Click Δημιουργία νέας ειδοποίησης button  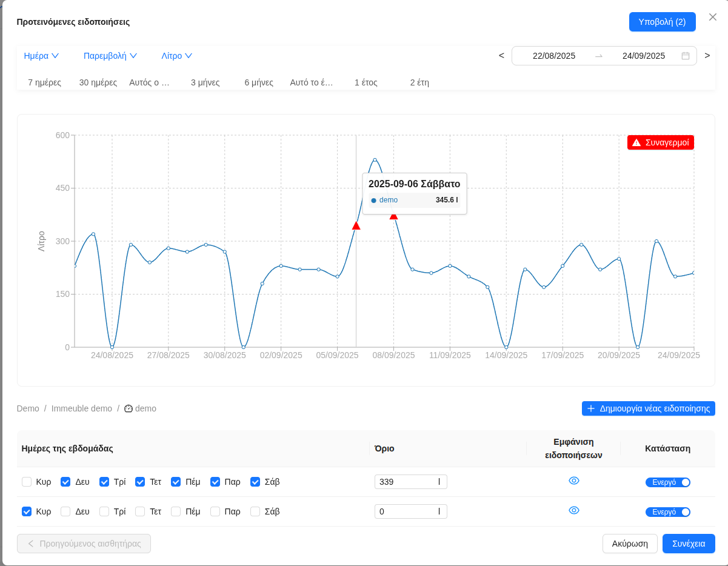648,408
